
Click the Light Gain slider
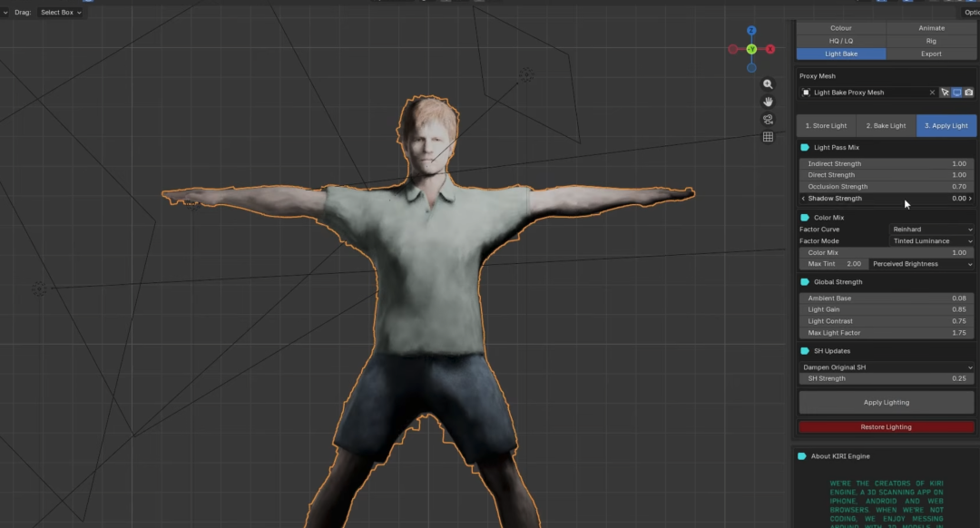click(887, 310)
